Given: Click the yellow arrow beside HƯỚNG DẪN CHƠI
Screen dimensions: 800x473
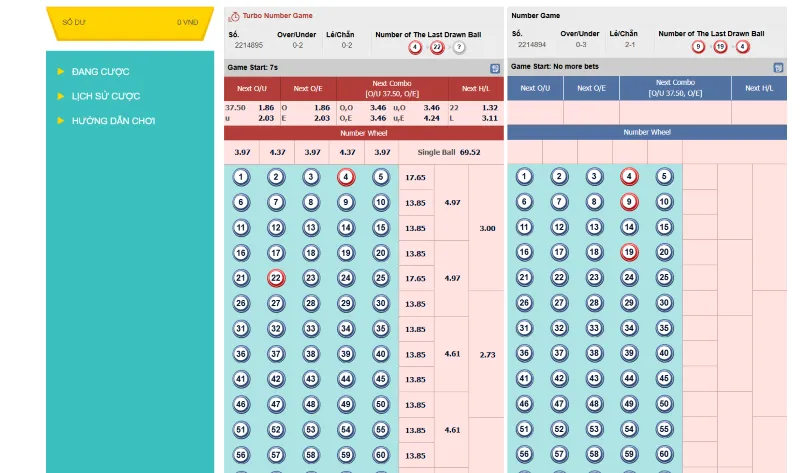Looking at the screenshot, I should click(61, 120).
